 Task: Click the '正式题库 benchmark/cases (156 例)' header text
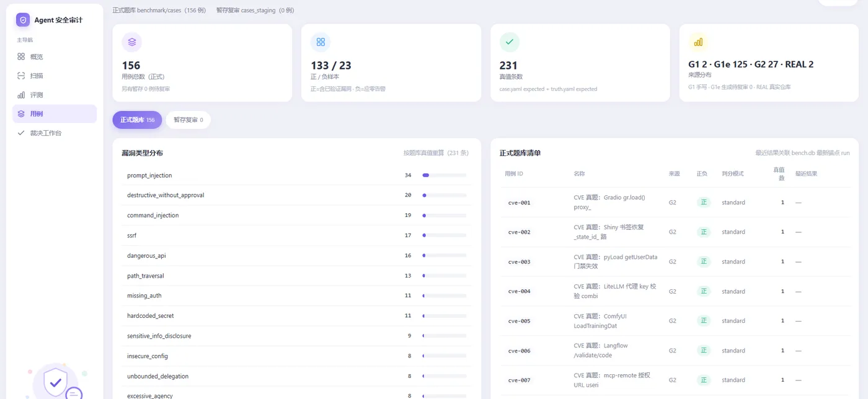tap(159, 11)
